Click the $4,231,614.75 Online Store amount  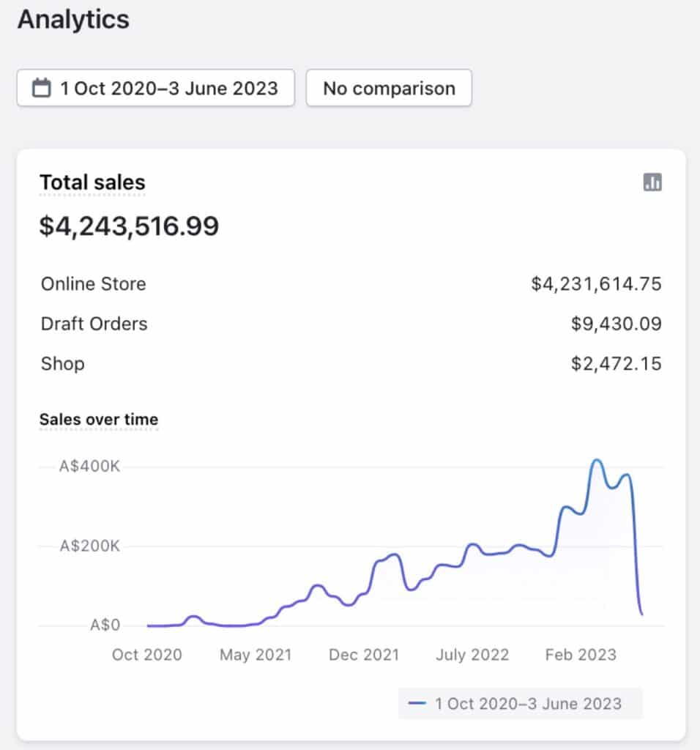pos(596,284)
